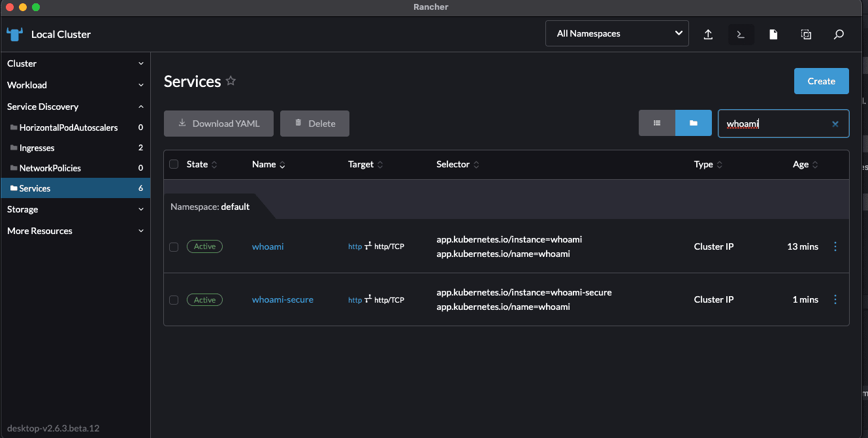Click the Download YAML button

click(x=219, y=124)
